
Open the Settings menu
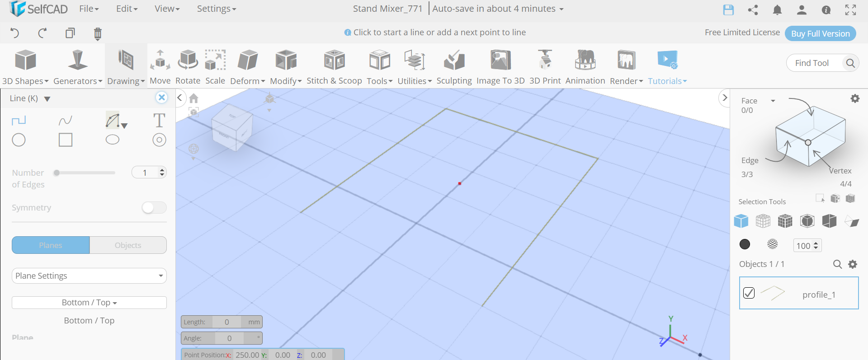coord(216,9)
